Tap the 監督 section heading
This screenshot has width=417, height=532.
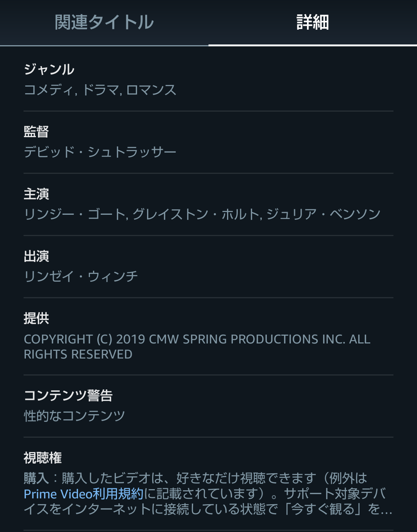coord(36,132)
